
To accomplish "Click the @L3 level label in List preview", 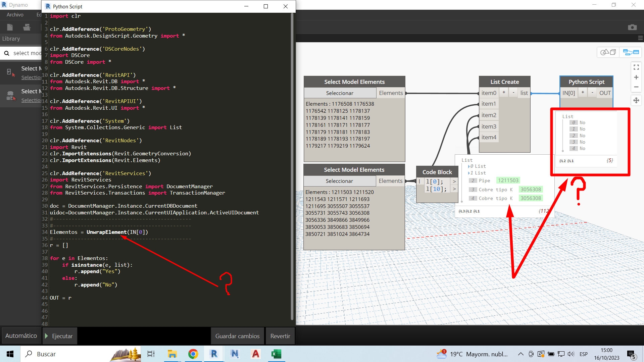I will click(x=462, y=211).
